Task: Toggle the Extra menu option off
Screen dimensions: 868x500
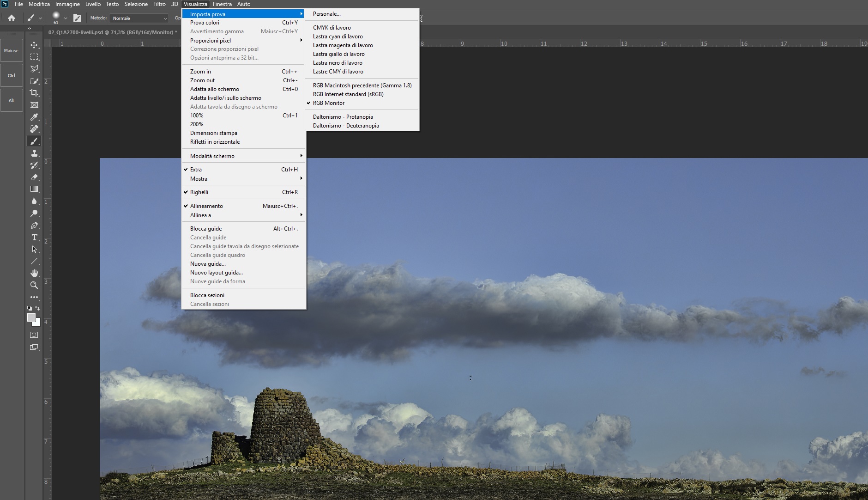Action: coord(196,170)
